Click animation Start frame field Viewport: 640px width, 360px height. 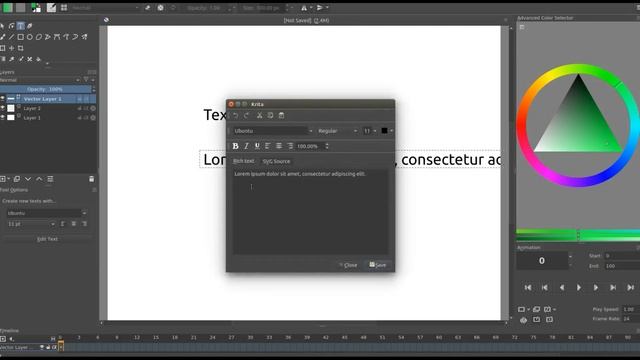click(x=622, y=256)
